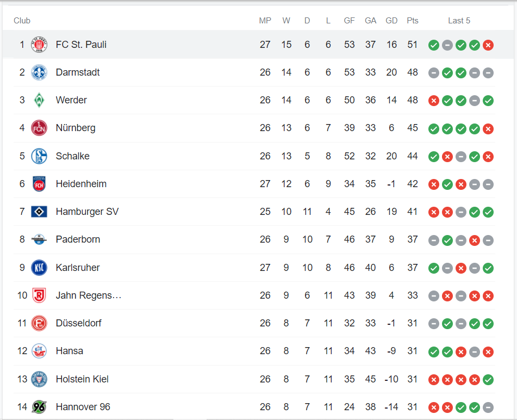Click the Club column header
The width and height of the screenshot is (517, 420).
22,21
